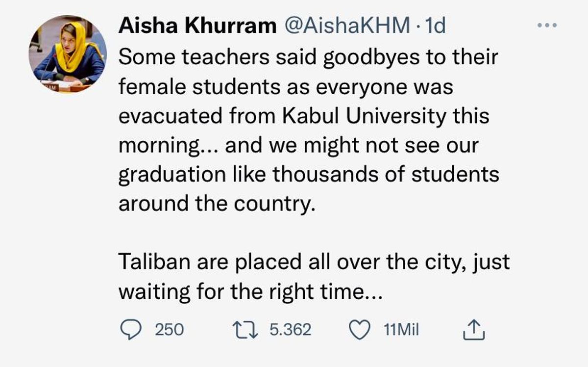
Task: Click the text "waiting for the right time..."
Action: pos(249,292)
